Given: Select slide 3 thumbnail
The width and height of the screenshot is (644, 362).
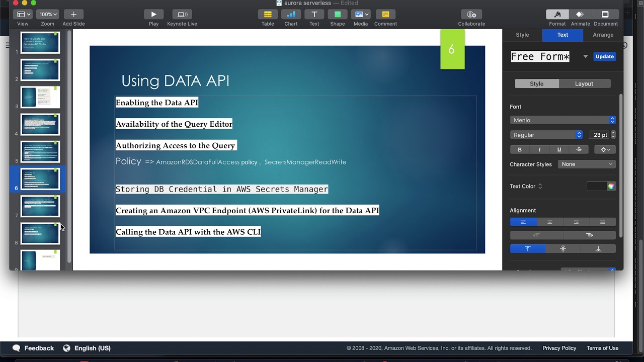Looking at the screenshot, I should pyautogui.click(x=40, y=97).
